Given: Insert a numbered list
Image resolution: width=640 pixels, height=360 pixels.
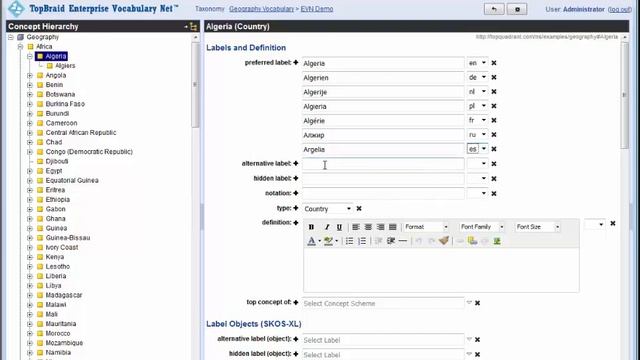Looking at the screenshot, I should point(362,241).
